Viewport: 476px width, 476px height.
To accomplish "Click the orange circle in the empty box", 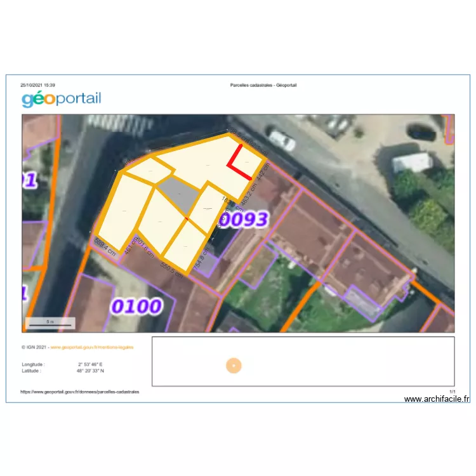I will tap(234, 366).
